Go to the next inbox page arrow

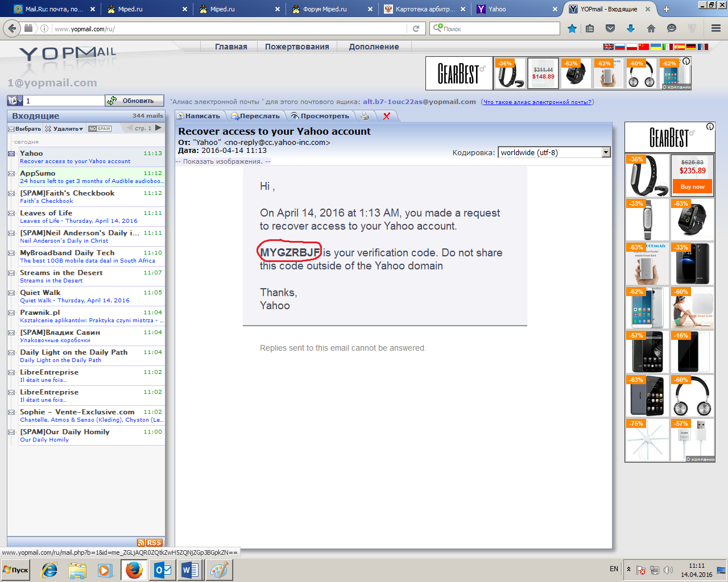158,128
